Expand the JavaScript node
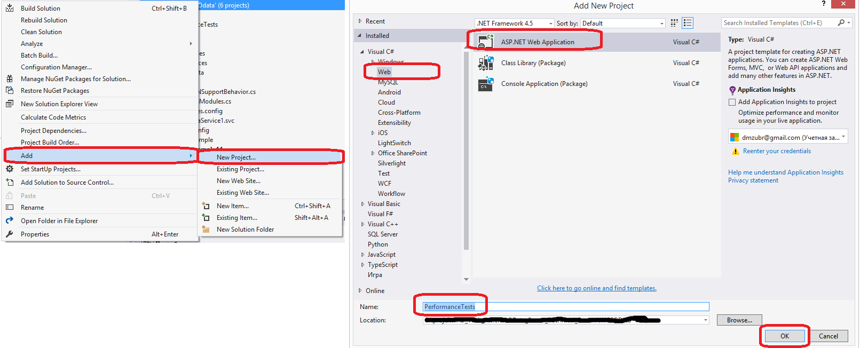The image size is (868, 348). tap(363, 255)
